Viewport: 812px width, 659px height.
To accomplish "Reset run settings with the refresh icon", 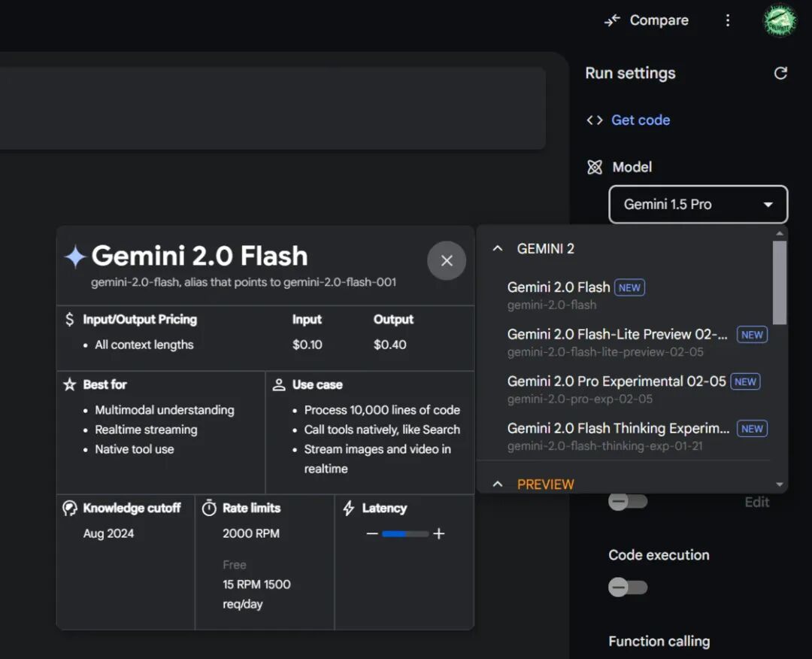I will coord(780,74).
